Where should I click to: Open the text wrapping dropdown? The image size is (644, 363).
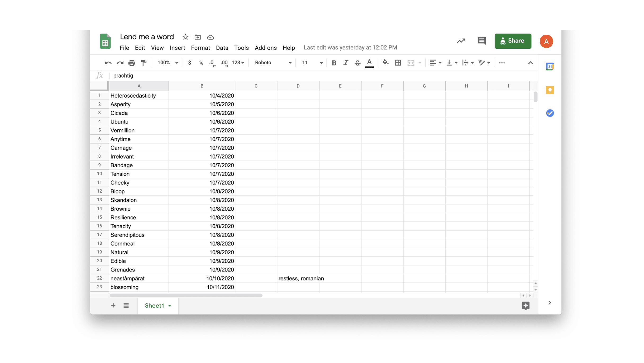pyautogui.click(x=468, y=63)
